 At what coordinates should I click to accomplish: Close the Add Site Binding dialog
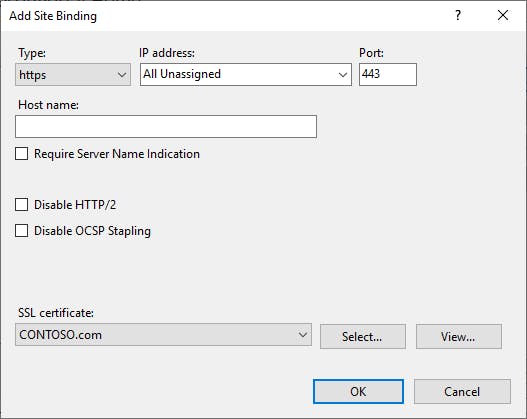(x=503, y=15)
